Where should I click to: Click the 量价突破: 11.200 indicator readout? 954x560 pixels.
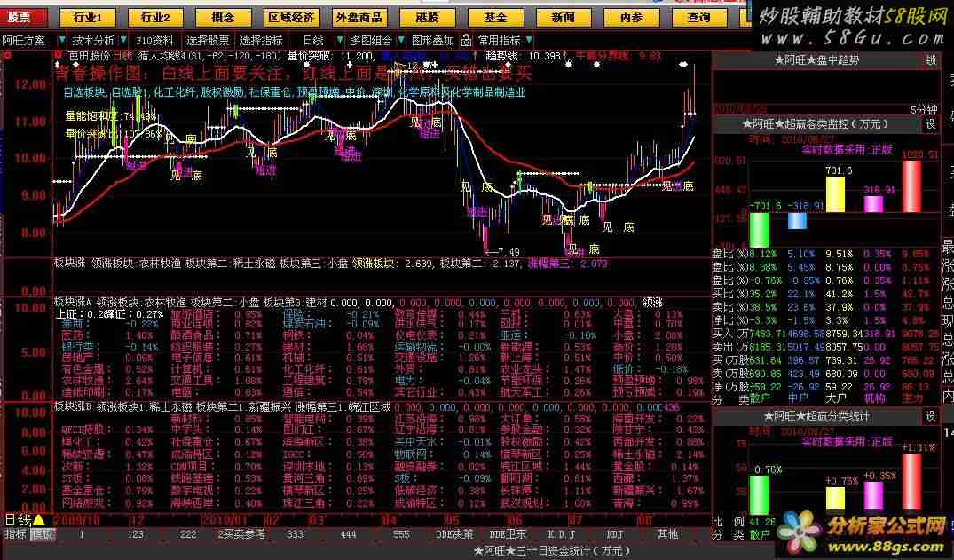330,56
